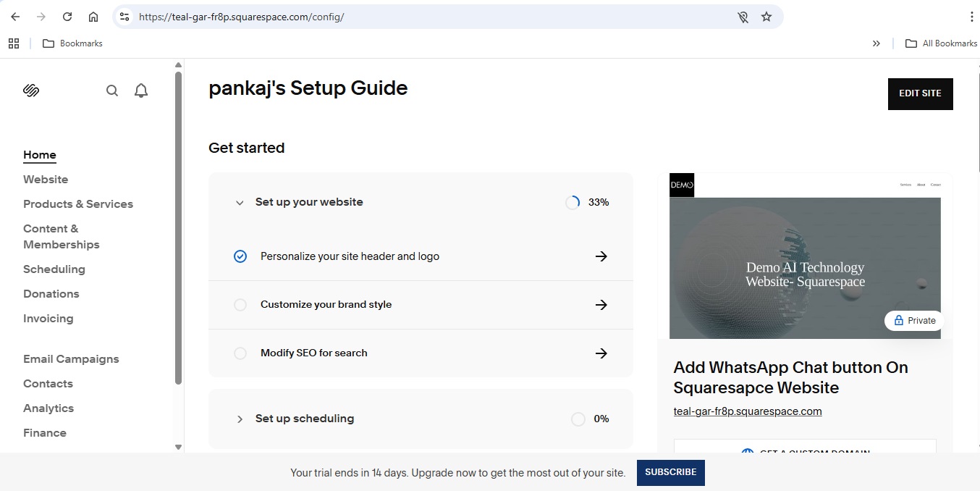Viewport: 980px width, 491px height.
Task: Click Modify SEO for search text
Action: pyautogui.click(x=314, y=353)
